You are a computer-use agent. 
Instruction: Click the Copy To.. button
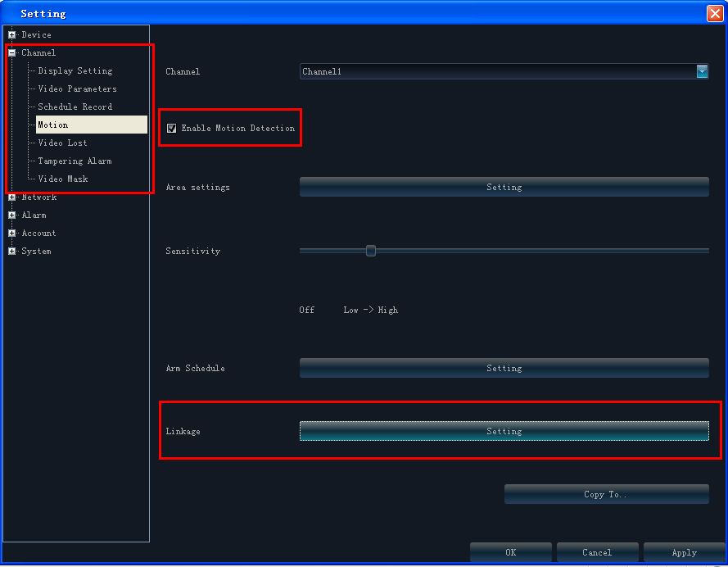pos(606,495)
